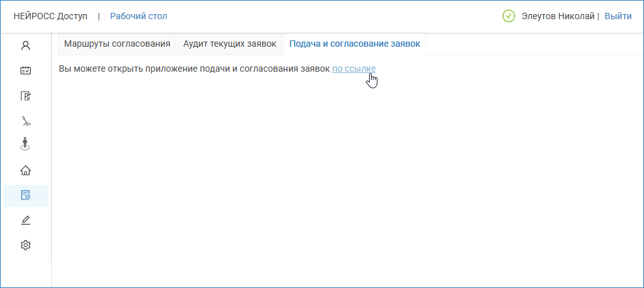Select the barrier gate sidebar icon
Viewport: 644px width, 288px height.
pyautogui.click(x=26, y=120)
